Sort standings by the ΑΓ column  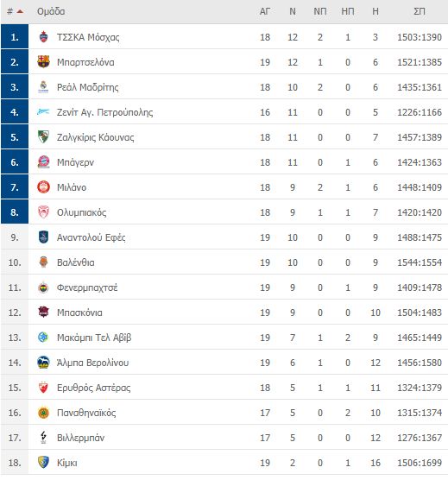coord(265,11)
